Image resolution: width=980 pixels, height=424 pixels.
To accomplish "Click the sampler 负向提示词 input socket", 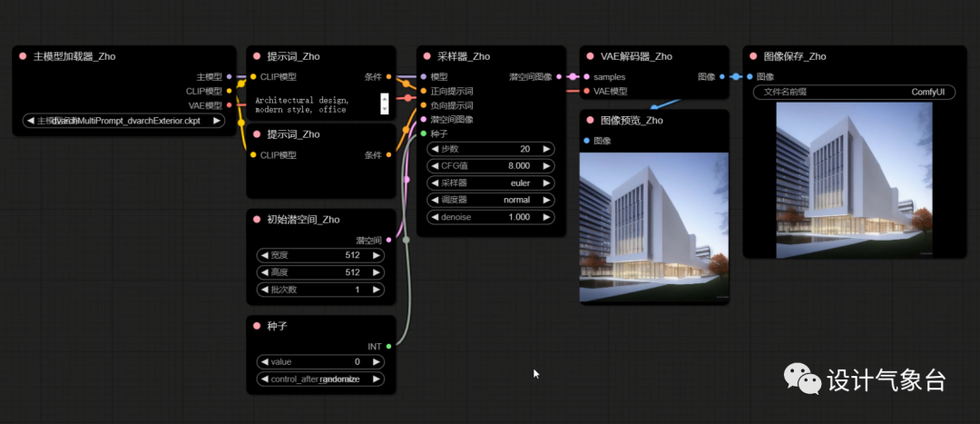I will pyautogui.click(x=423, y=105).
